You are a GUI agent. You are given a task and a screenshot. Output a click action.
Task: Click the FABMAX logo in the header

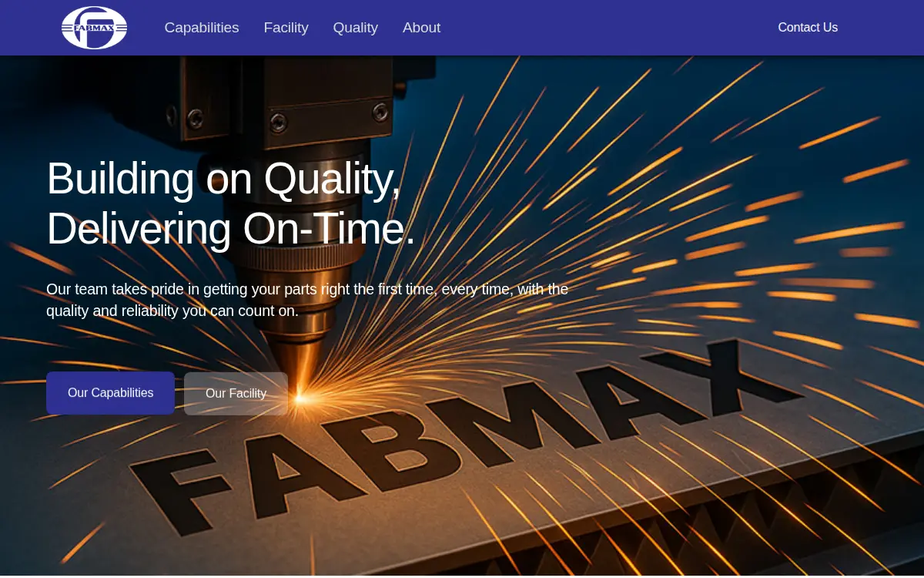(x=94, y=28)
